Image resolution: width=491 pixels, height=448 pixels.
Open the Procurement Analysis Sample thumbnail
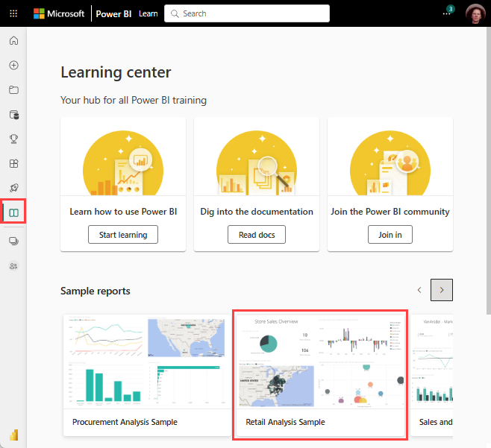point(147,362)
